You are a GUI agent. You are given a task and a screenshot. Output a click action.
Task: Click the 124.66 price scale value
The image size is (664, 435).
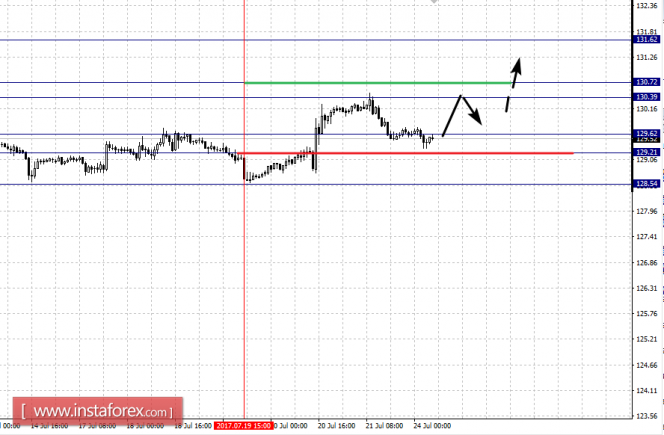click(647, 365)
